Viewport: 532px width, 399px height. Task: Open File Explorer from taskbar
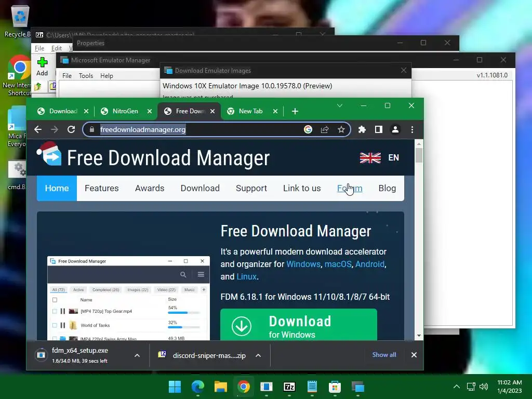point(220,387)
